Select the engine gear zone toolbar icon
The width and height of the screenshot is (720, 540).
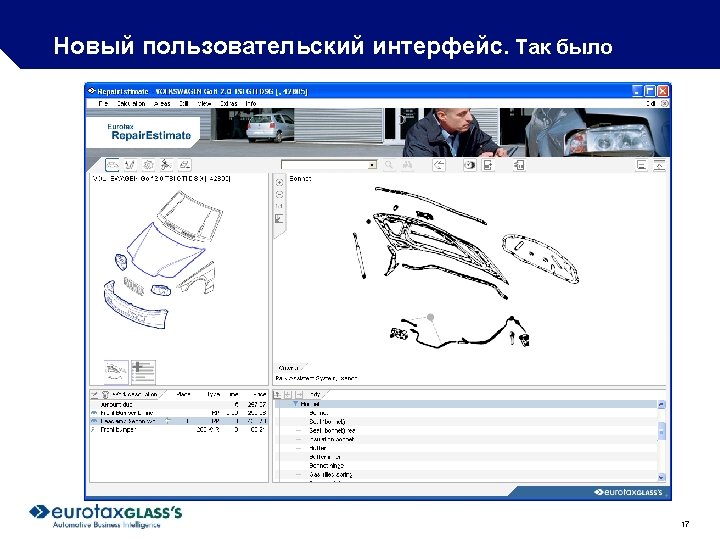tap(148, 165)
